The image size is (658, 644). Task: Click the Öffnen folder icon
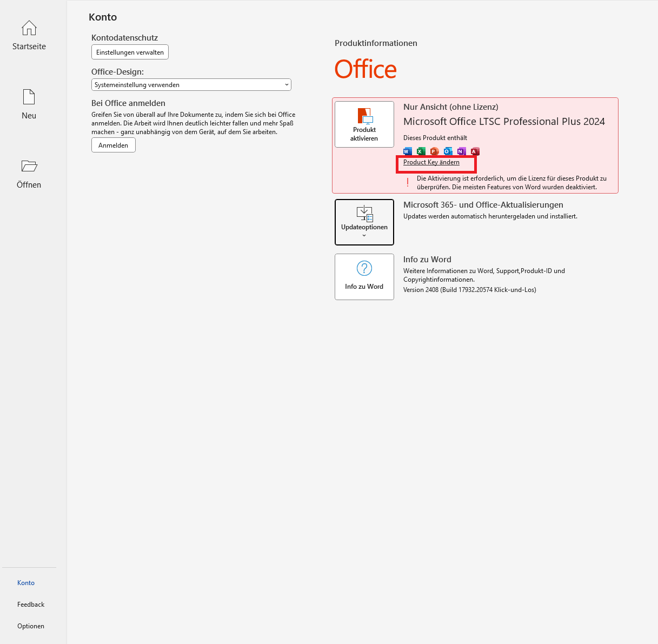[29, 166]
